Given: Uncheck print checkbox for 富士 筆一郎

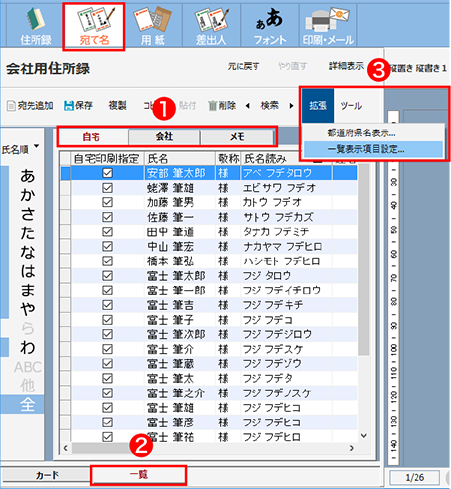Looking at the screenshot, I should pyautogui.click(x=107, y=290).
